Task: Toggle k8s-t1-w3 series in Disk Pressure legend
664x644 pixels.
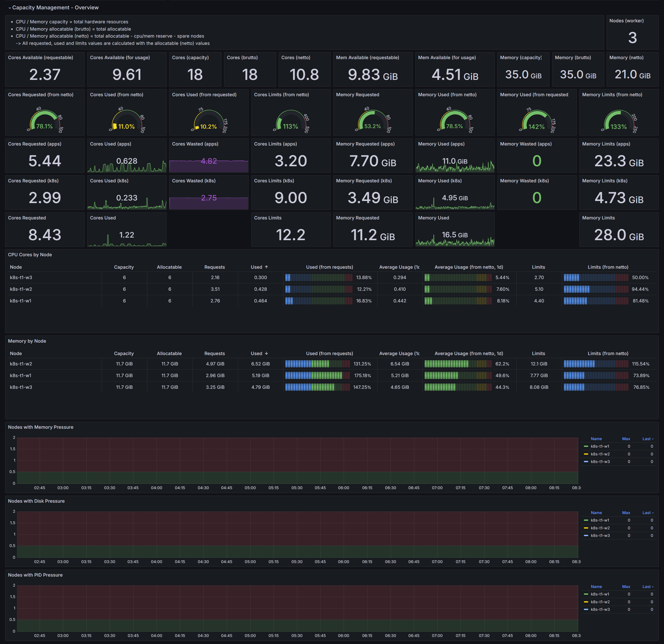Action: pos(600,536)
